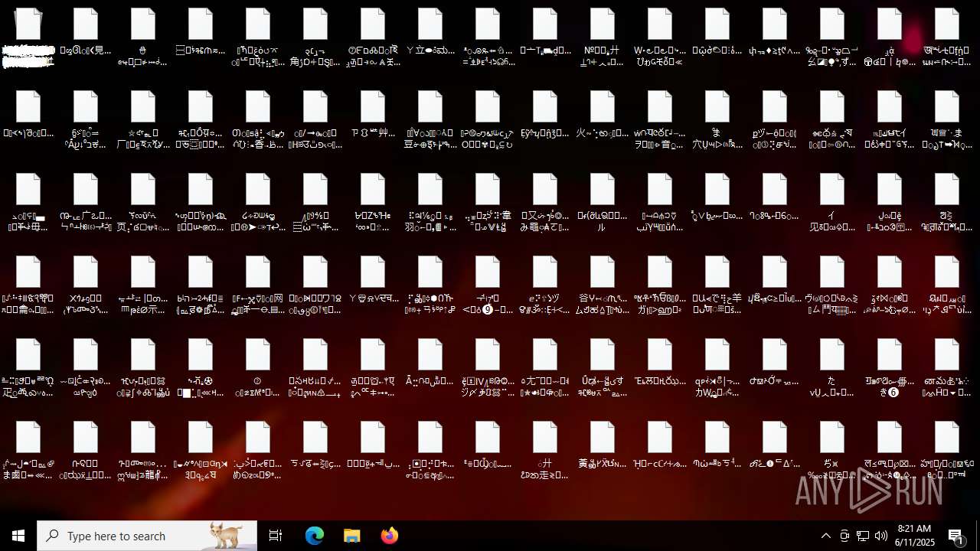Open the network status tray icon

point(863,536)
